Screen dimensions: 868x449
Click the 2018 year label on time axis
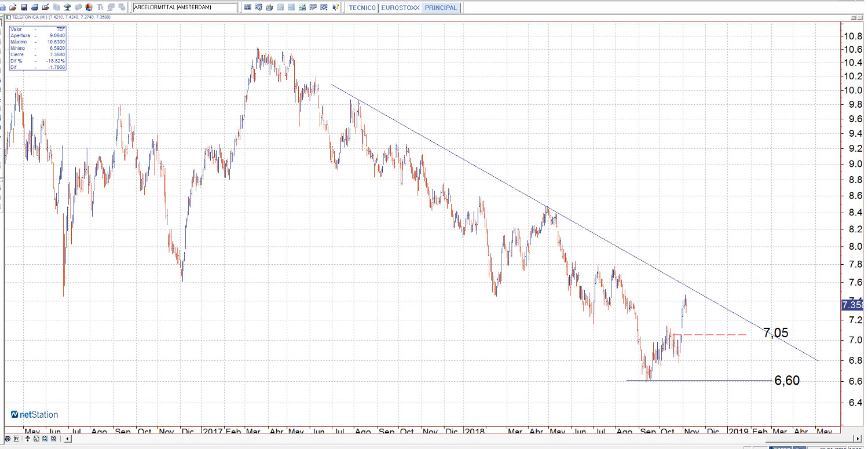(475, 432)
